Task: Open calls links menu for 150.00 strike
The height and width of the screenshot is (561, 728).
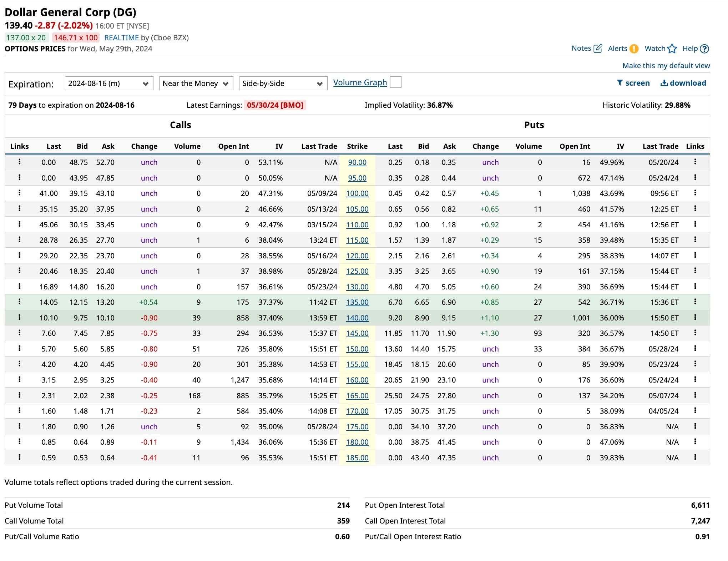Action: coord(20,348)
